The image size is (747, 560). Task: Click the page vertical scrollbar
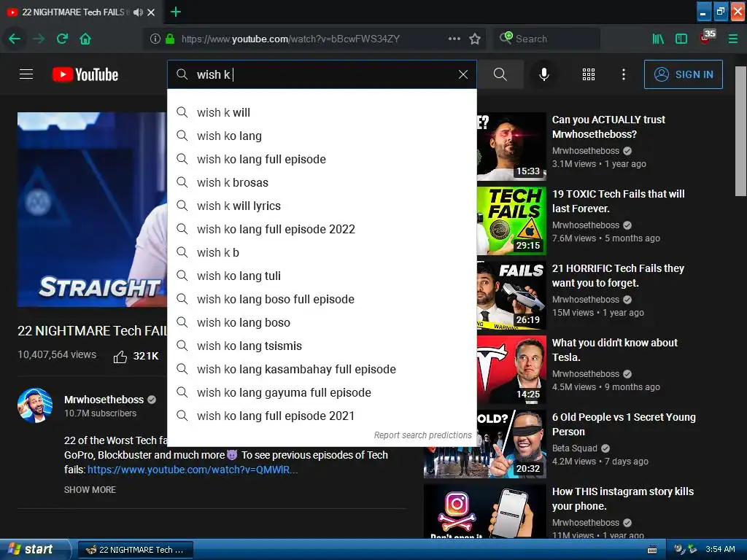(740, 131)
